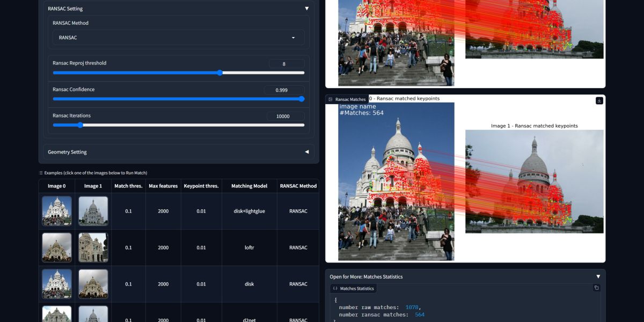The image size is (644, 322).
Task: Click the copy icon in Matches Statistics panel
Action: pyautogui.click(x=596, y=289)
